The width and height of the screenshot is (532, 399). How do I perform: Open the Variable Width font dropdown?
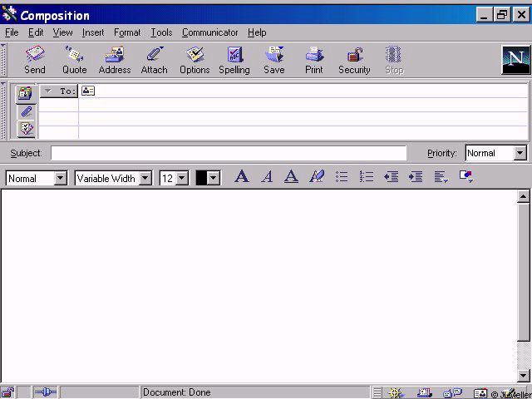[145, 178]
